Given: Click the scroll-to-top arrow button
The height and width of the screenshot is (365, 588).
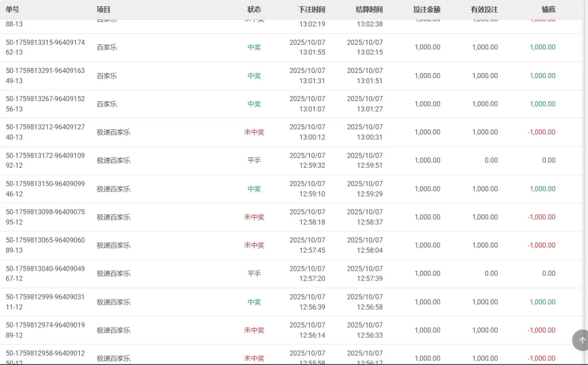Looking at the screenshot, I should [x=581, y=340].
